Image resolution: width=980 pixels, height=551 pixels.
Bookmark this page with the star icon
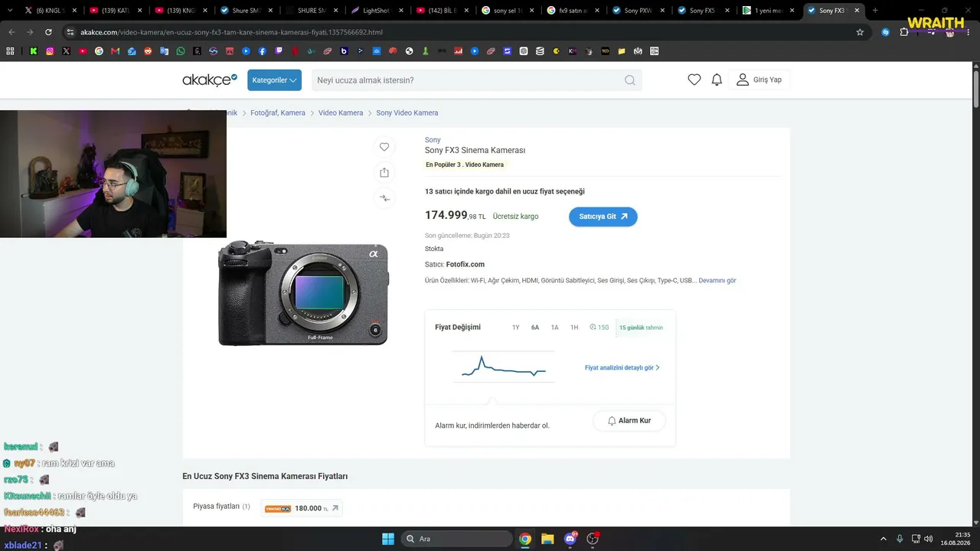click(860, 32)
